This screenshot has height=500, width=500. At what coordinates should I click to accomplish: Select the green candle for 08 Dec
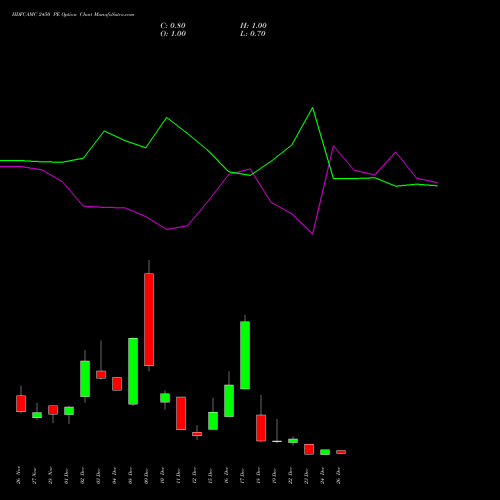(133, 371)
